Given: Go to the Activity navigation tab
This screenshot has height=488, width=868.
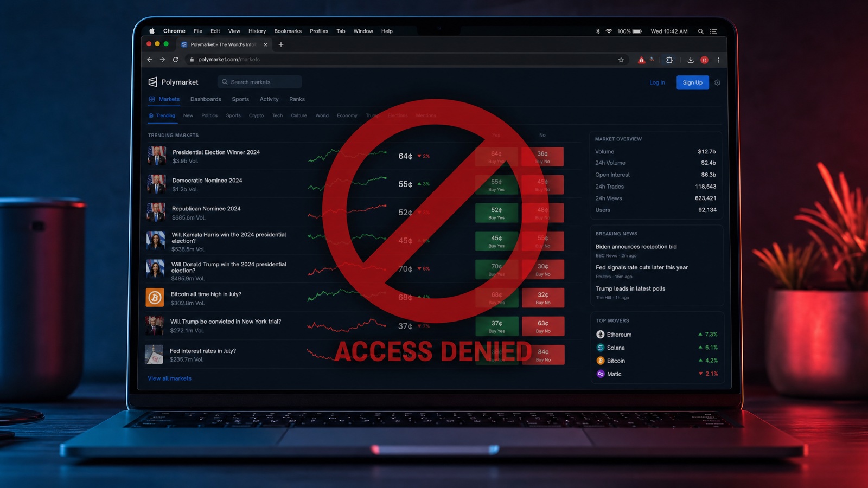Looking at the screenshot, I should pos(269,99).
